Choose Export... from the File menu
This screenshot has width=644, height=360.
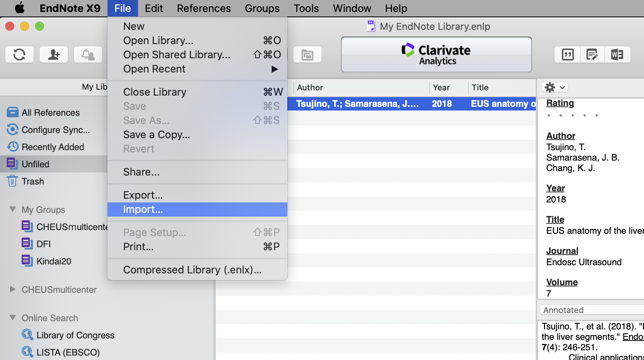click(197, 195)
